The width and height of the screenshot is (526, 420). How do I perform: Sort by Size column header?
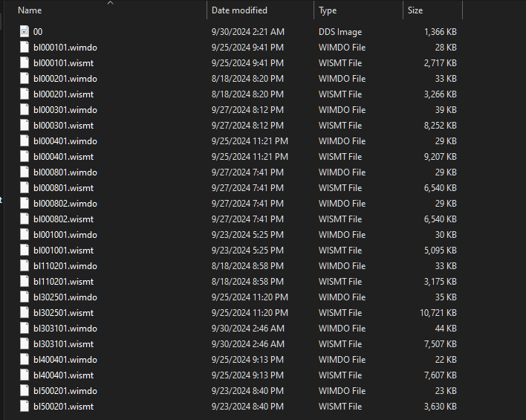(415, 10)
